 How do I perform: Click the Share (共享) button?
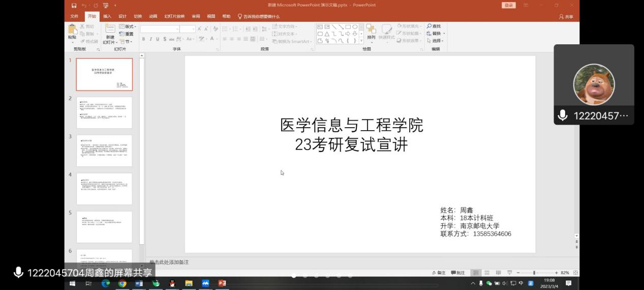point(566,16)
